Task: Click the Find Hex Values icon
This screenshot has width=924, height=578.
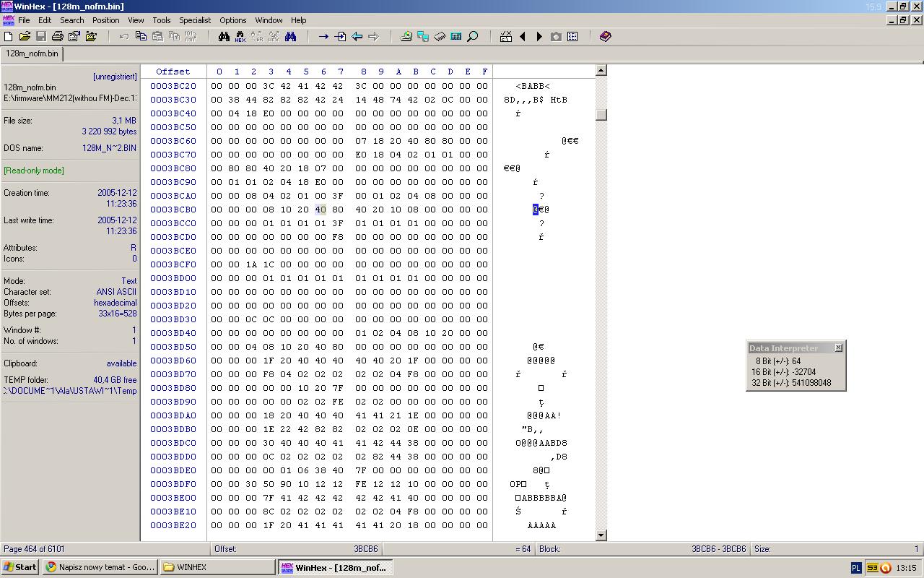Action: point(240,36)
